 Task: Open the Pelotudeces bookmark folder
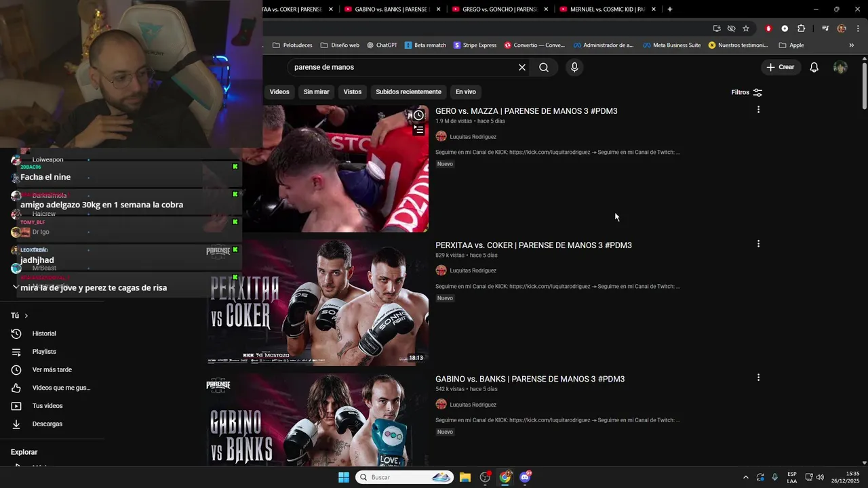tap(292, 45)
